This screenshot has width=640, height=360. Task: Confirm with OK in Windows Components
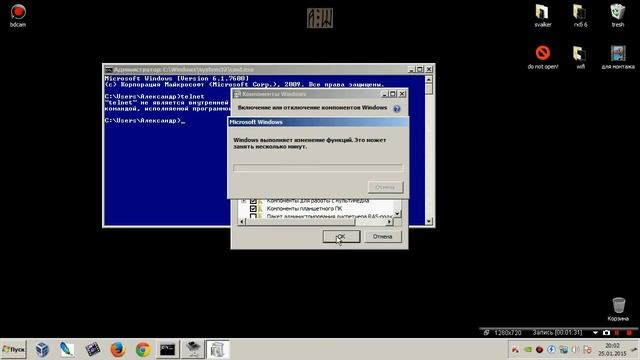[x=341, y=236]
